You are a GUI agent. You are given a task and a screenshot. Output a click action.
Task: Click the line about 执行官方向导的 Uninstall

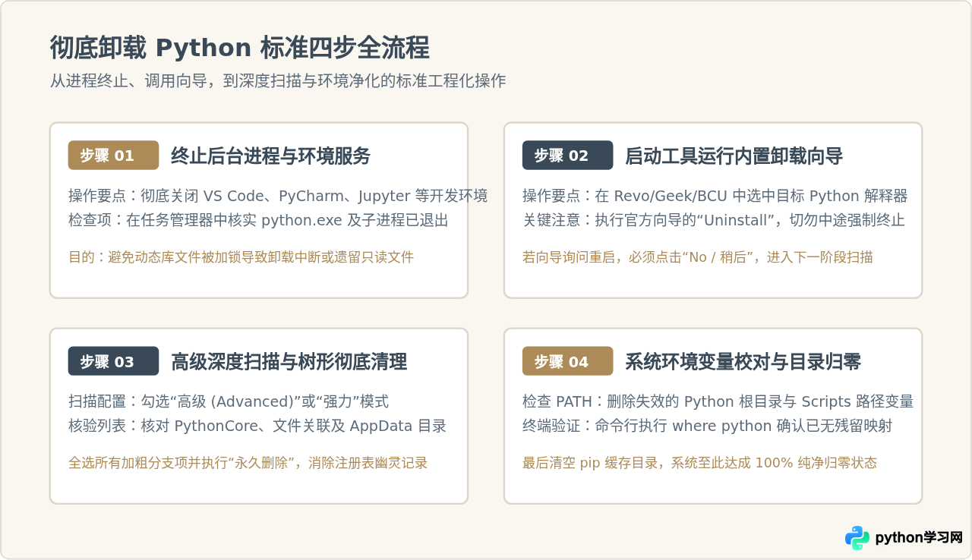713,220
